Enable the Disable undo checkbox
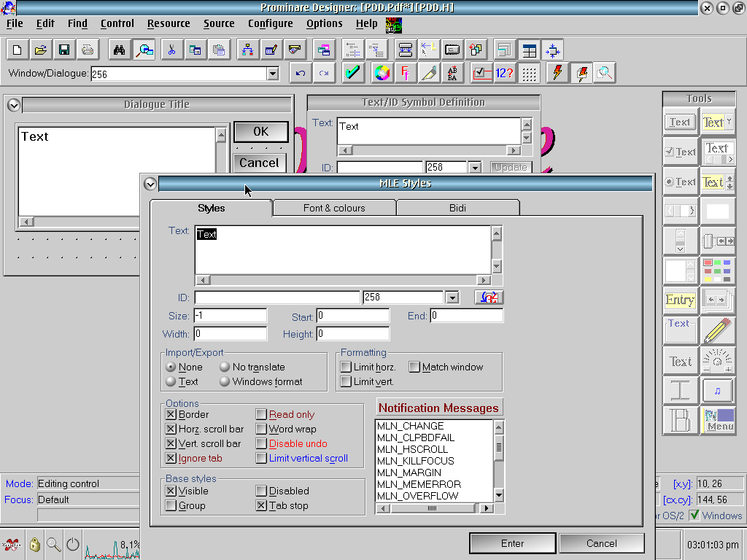This screenshot has width=747, height=560. click(261, 444)
